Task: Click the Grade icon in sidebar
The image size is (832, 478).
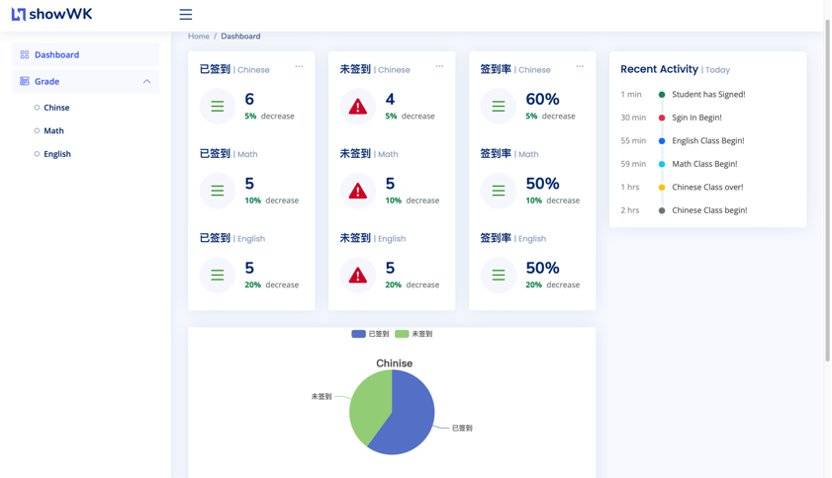Action: tap(24, 81)
